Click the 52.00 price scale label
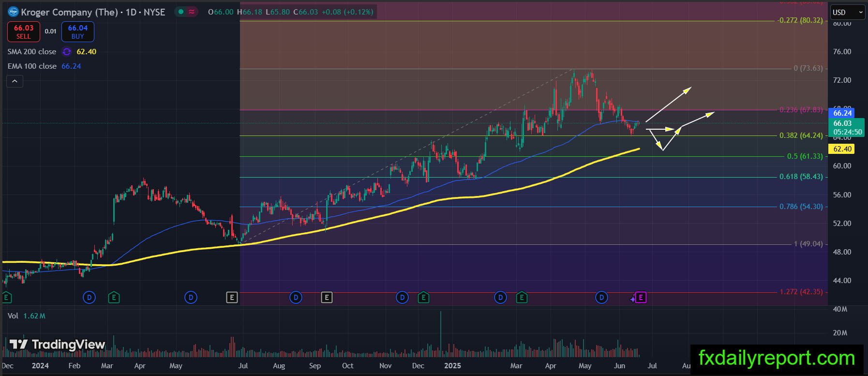868x376 pixels. [x=842, y=224]
